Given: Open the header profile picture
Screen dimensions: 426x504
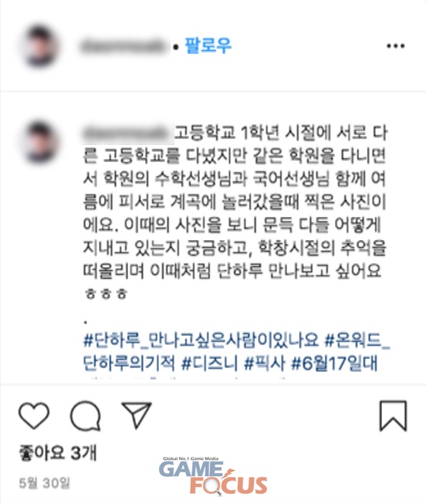Looking at the screenshot, I should click(x=40, y=46).
